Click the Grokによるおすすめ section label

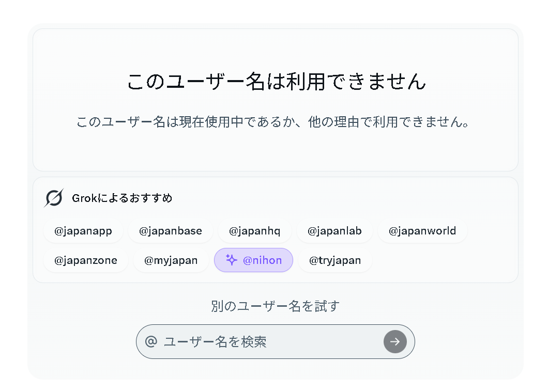point(122,198)
